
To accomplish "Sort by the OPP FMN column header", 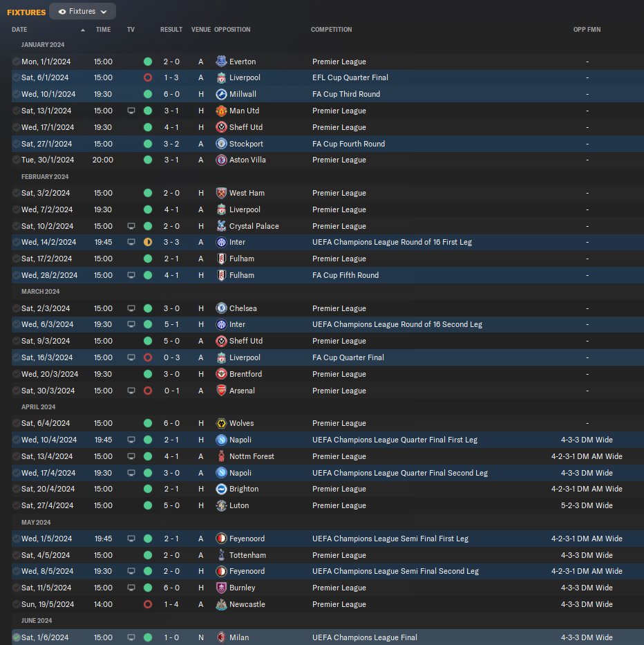I will [587, 30].
